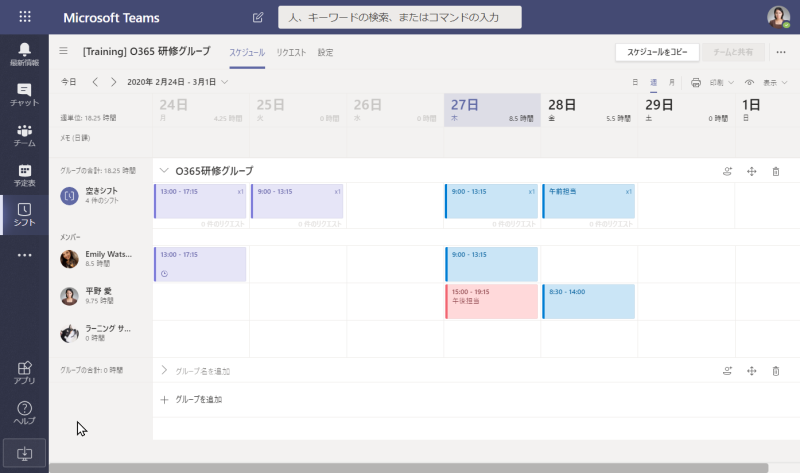Click the 28日 day header
Image resolution: width=800 pixels, height=473 pixels.
(x=589, y=110)
